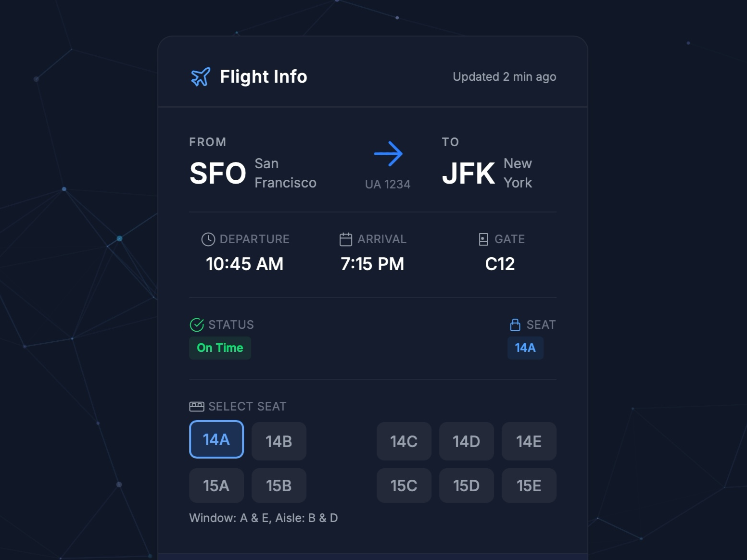Select seat 14B
The width and height of the screenshot is (747, 560).
(x=279, y=441)
